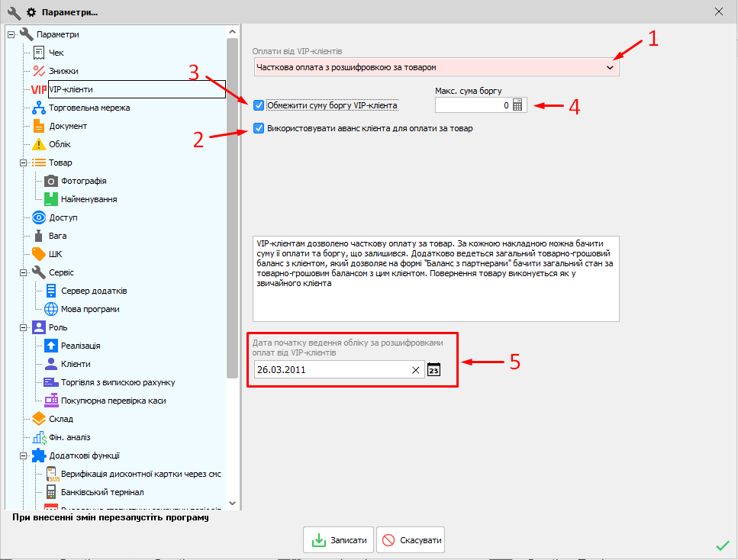Screen dimensions: 738x560
Task: Click the Вага weight icon
Action: 39,236
